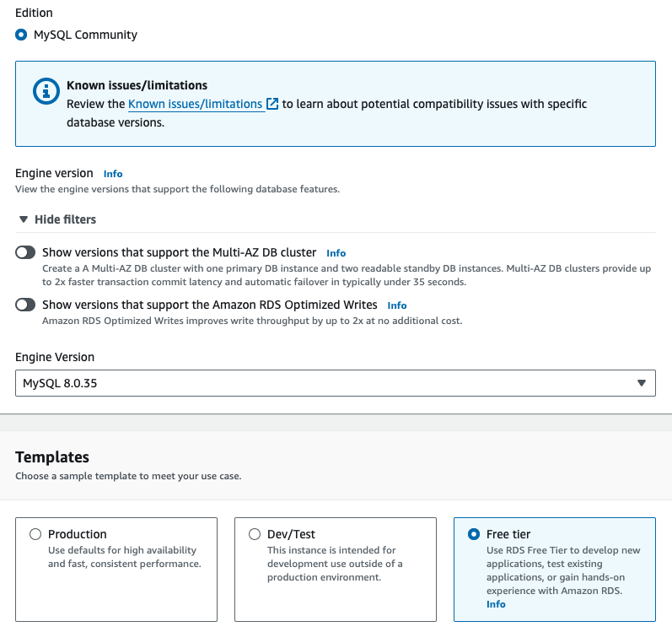Click 'Create a A Multi-AZ DB cluster' description text
The image size is (672, 632).
347,275
